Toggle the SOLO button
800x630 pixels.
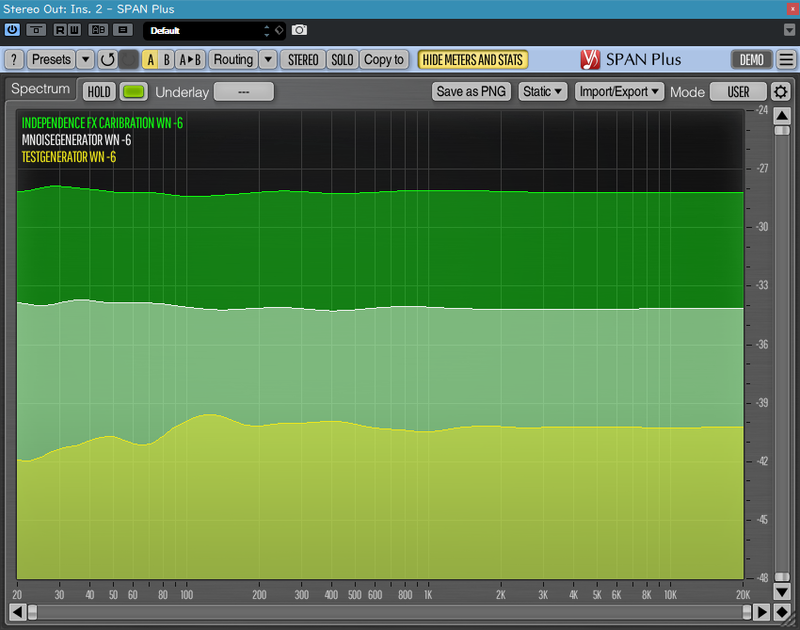click(342, 60)
